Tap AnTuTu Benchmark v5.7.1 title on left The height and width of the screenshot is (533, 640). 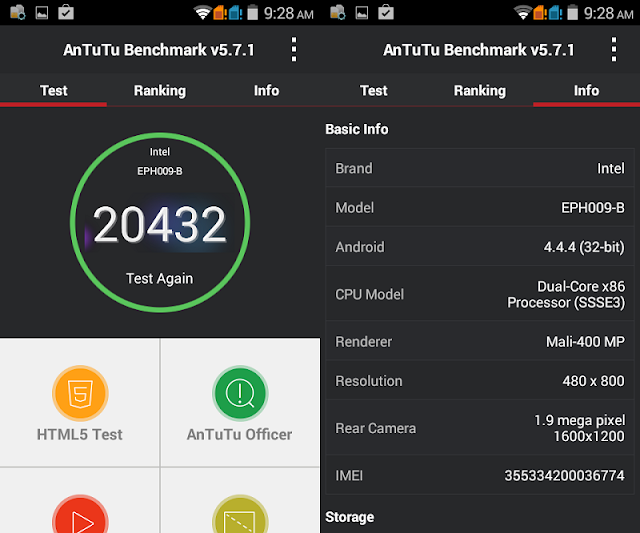click(x=159, y=50)
